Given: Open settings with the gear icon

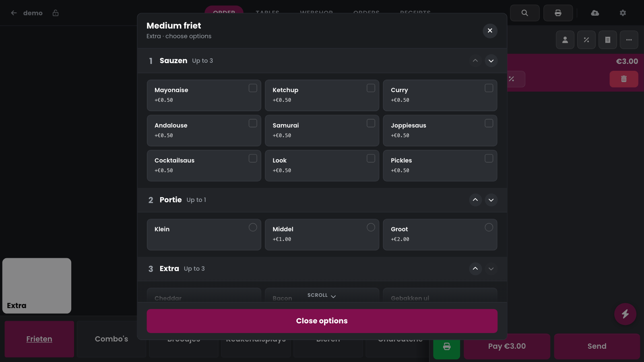Looking at the screenshot, I should pyautogui.click(x=623, y=13).
